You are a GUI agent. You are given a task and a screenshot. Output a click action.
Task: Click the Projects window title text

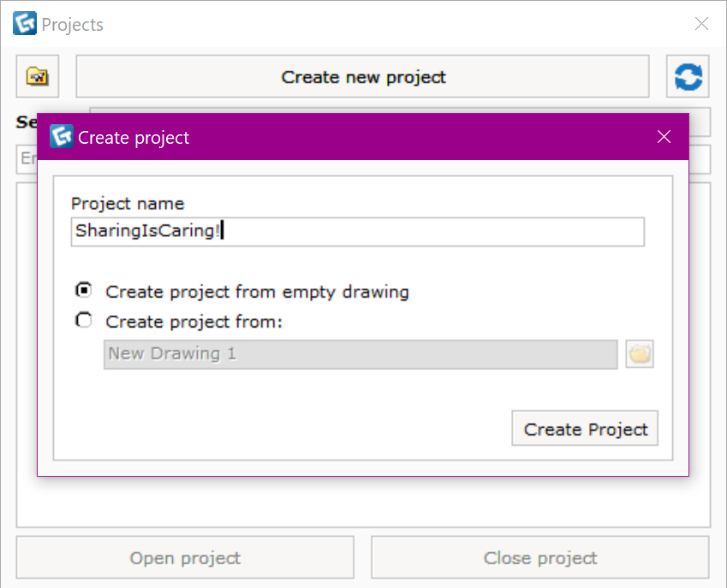[x=72, y=25]
